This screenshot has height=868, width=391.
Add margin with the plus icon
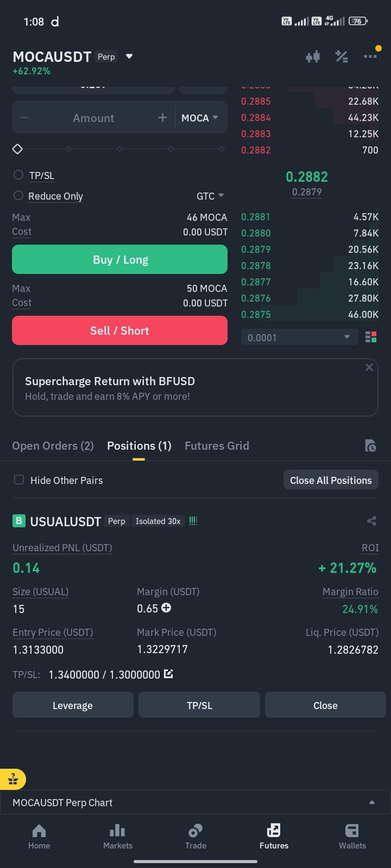[166, 608]
